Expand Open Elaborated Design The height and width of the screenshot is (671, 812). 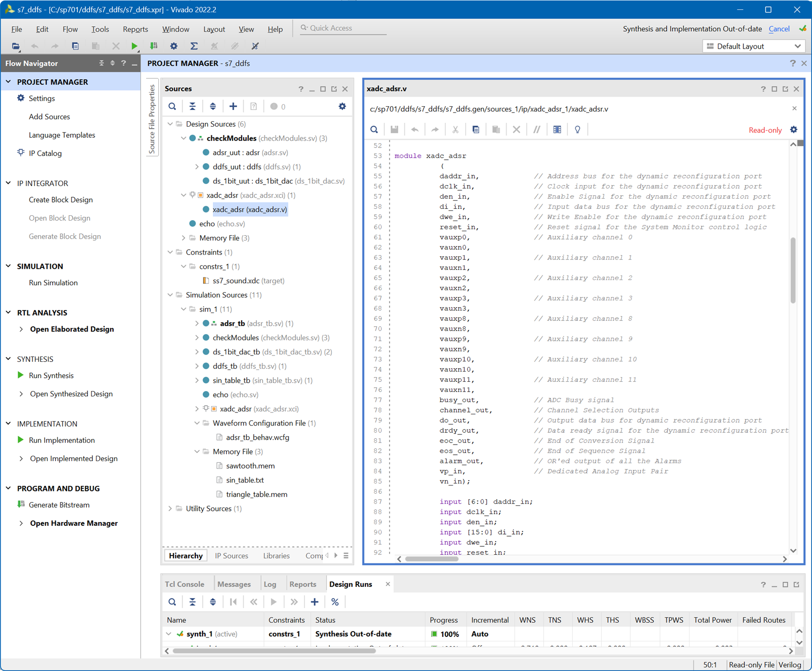coord(21,329)
